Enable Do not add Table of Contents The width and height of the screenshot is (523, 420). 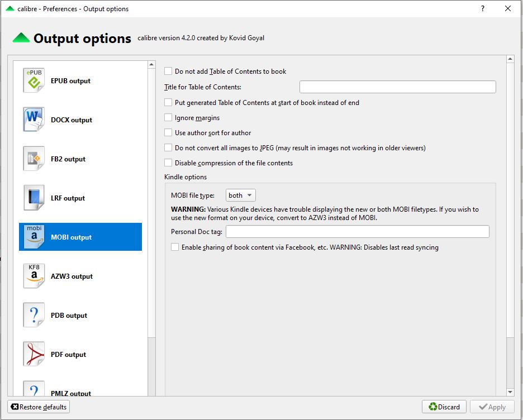[168, 71]
